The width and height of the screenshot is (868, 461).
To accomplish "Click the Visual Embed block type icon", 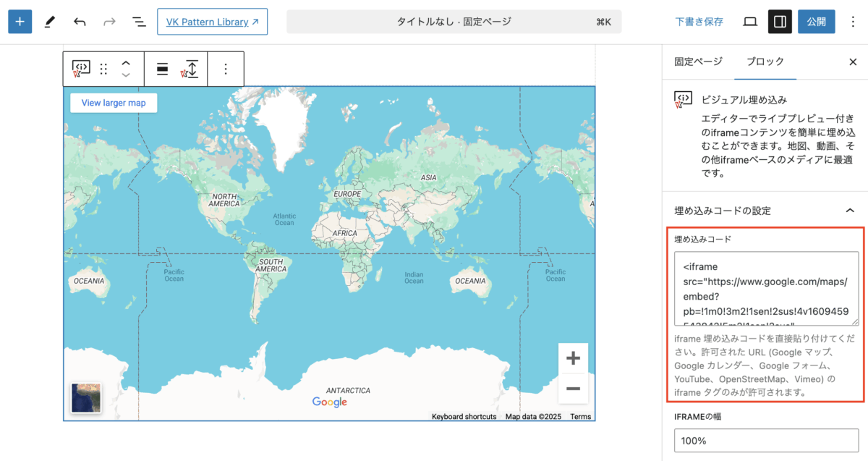I will (x=81, y=69).
